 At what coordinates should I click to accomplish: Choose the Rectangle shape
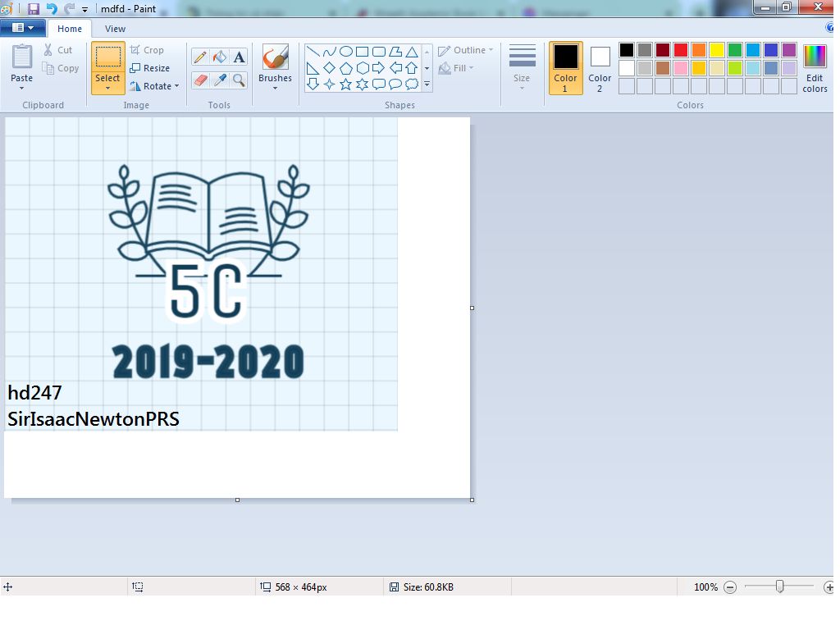362,52
